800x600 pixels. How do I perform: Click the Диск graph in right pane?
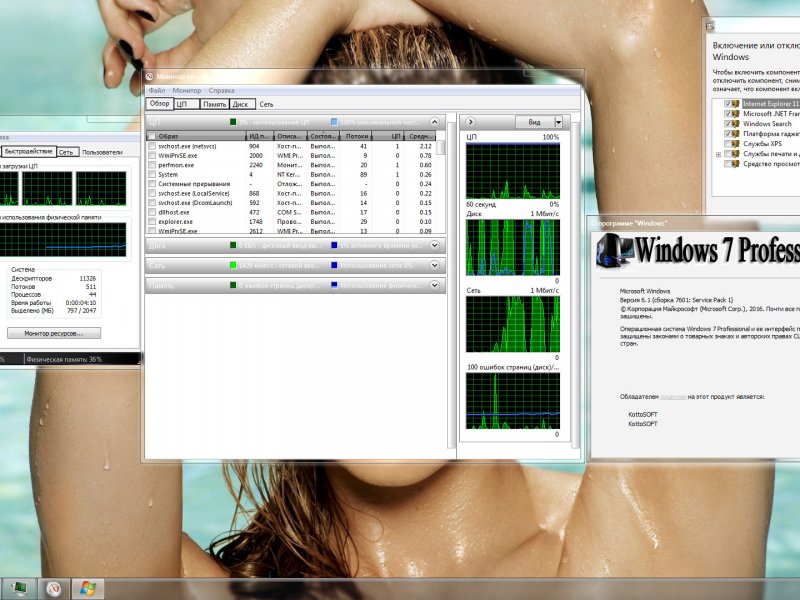tap(513, 247)
